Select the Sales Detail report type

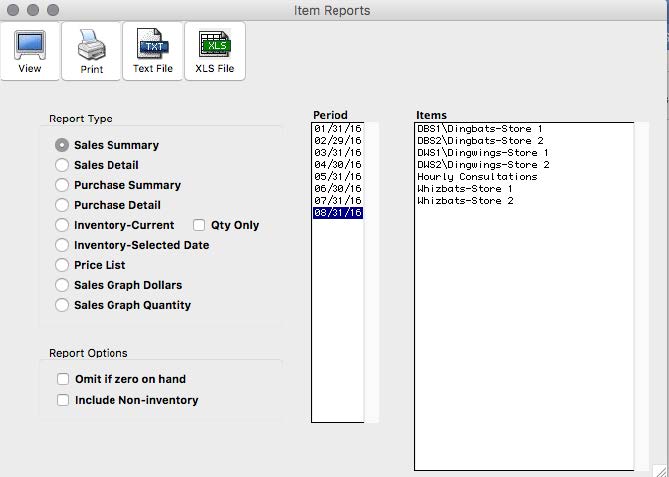pos(63,165)
